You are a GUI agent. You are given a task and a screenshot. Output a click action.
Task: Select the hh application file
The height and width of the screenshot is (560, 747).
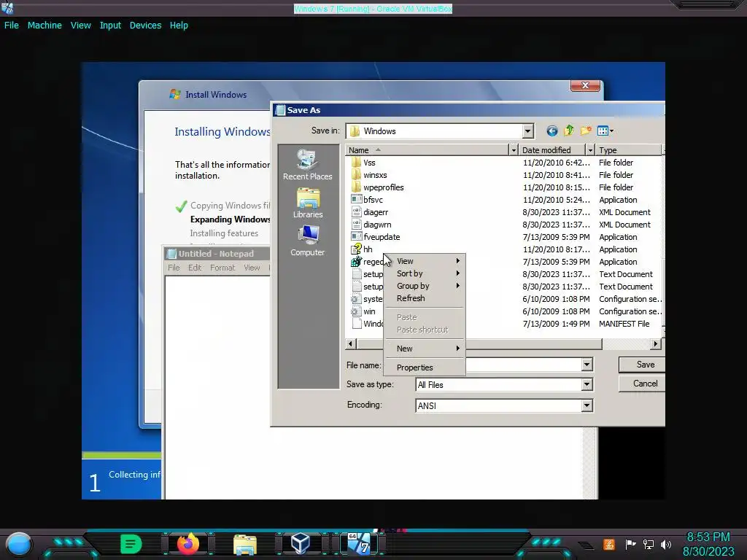[x=368, y=249]
